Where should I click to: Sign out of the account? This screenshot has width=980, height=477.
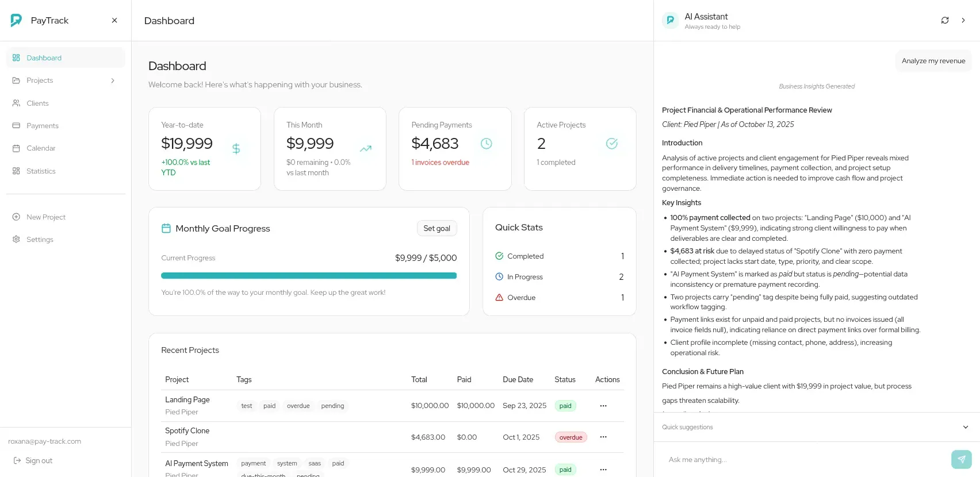(x=33, y=460)
